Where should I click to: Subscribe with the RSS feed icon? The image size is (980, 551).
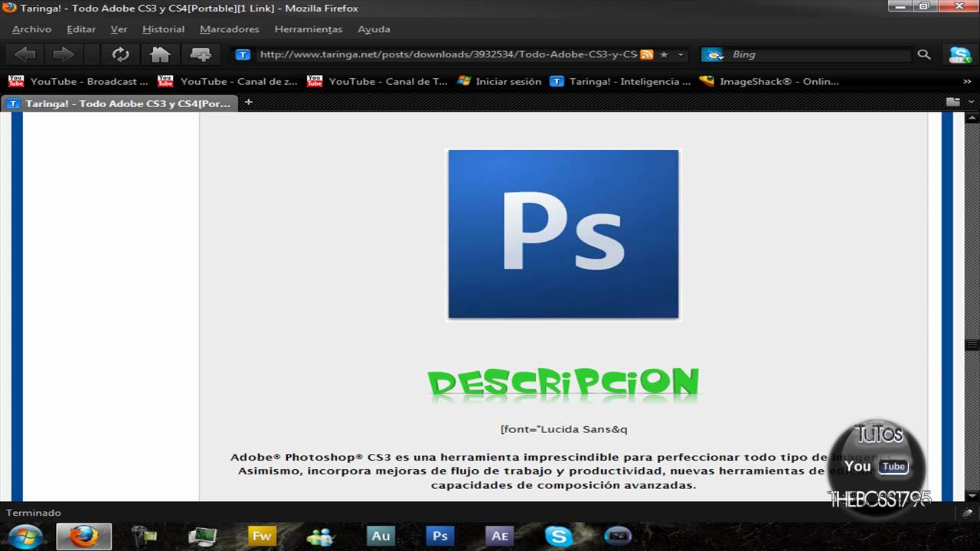pyautogui.click(x=647, y=54)
